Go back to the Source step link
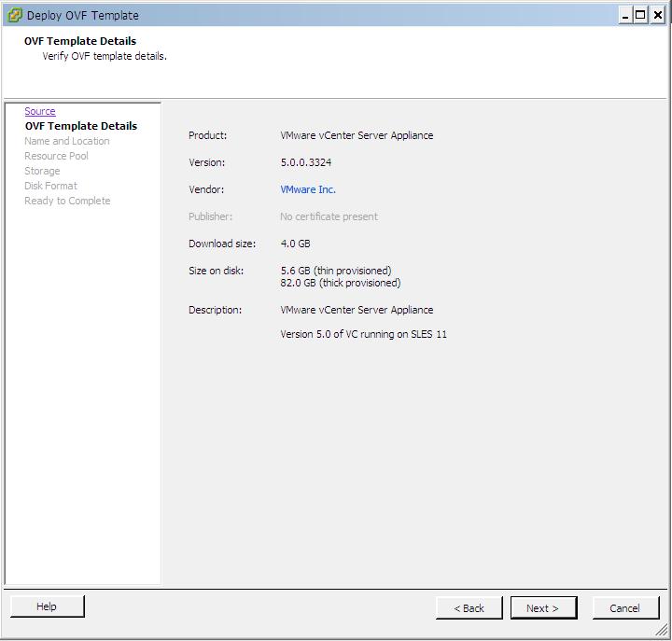Viewport: 672px width, 641px height. coord(40,111)
